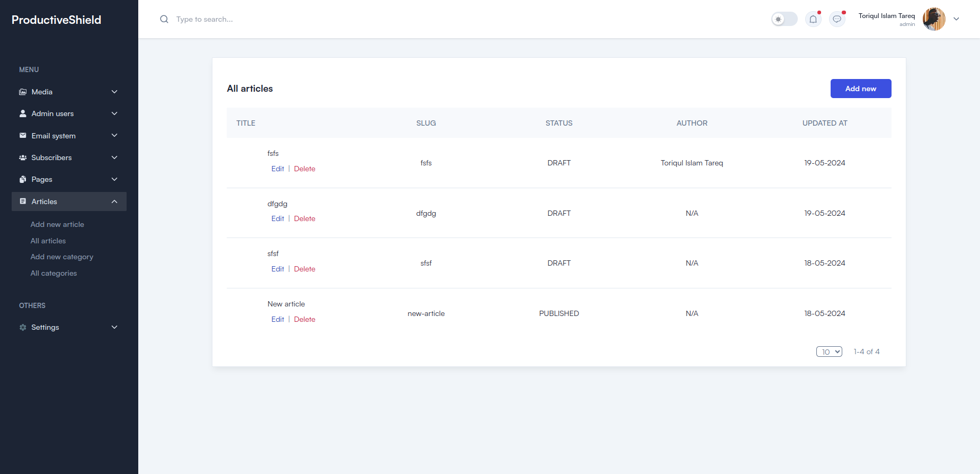This screenshot has height=474, width=980.
Task: Click the Admin users person icon
Action: 23,114
